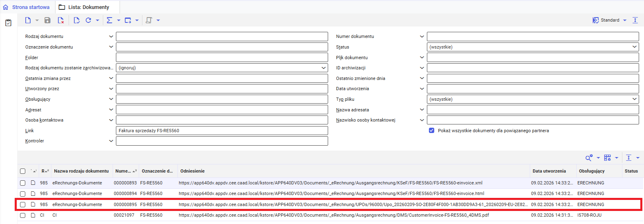Open the CustomerInvoice-FS-RE5560_4DMS.pdf link

click(x=333, y=215)
